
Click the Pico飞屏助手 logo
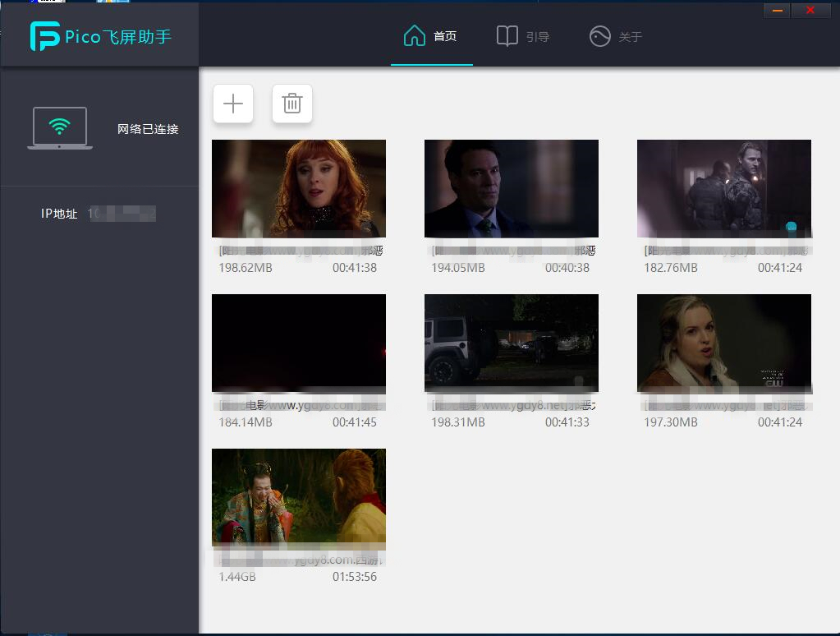click(101, 36)
